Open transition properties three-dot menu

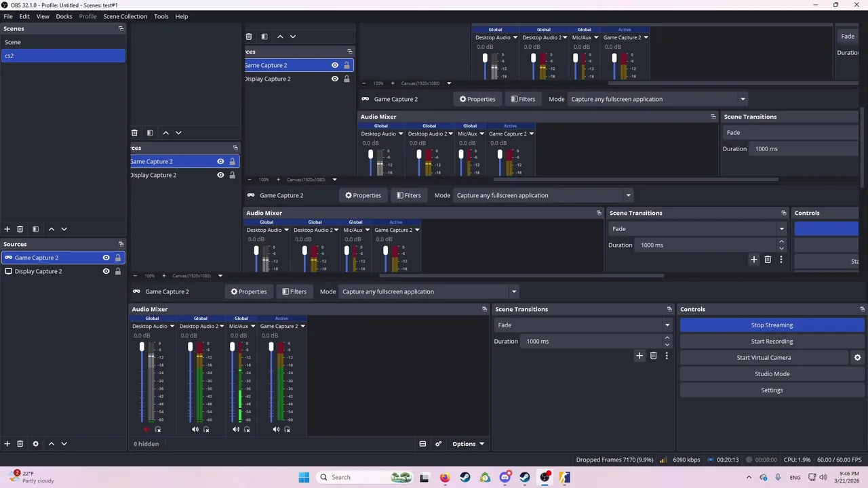pos(667,356)
